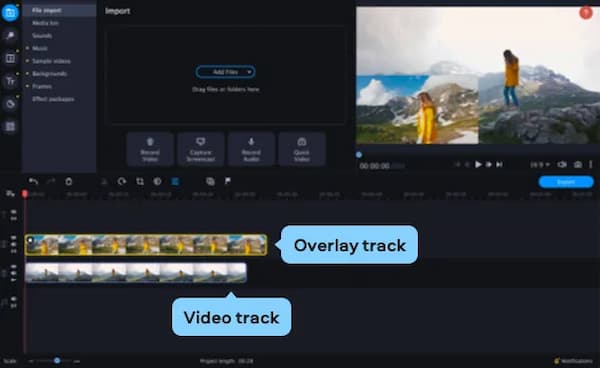Click the Record Video button
The width and height of the screenshot is (600, 368).
point(150,149)
